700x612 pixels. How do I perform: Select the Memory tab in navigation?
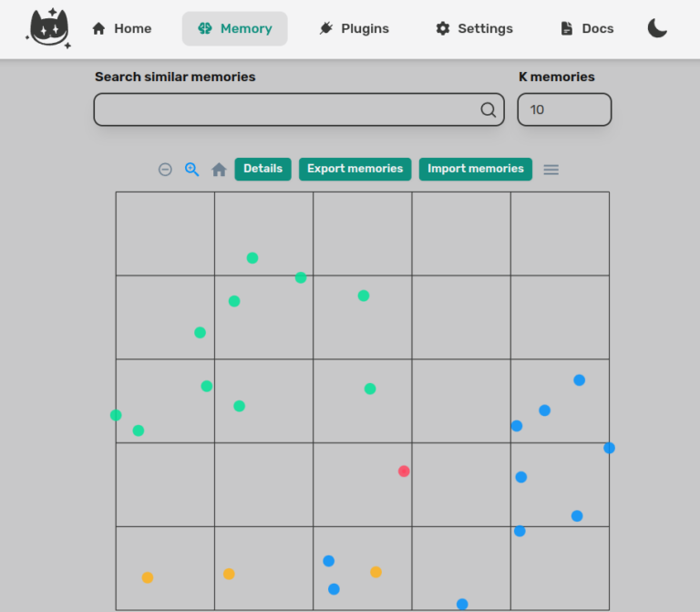(234, 28)
